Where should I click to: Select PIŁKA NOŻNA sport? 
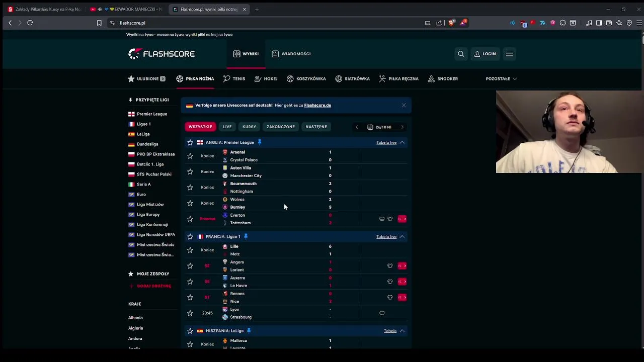point(195,79)
